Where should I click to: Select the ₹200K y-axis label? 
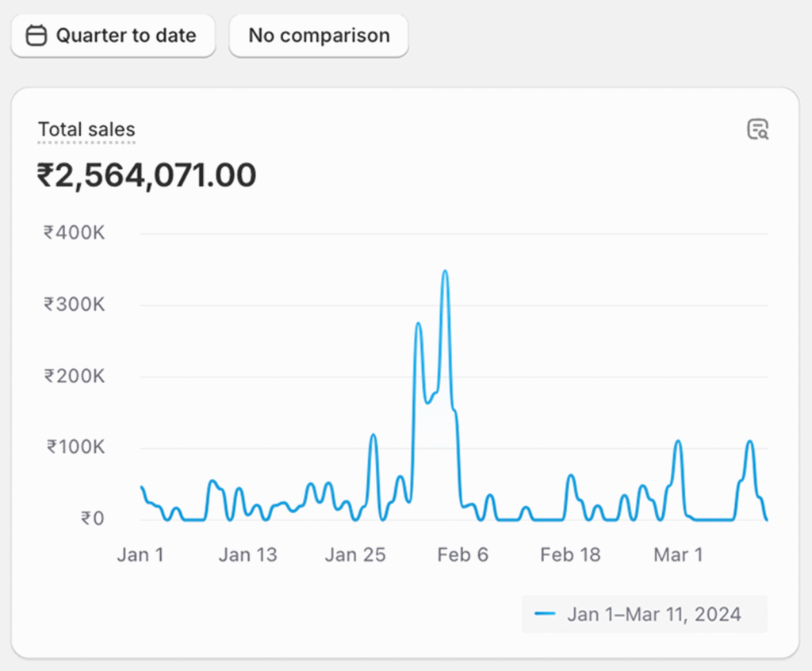(75, 376)
